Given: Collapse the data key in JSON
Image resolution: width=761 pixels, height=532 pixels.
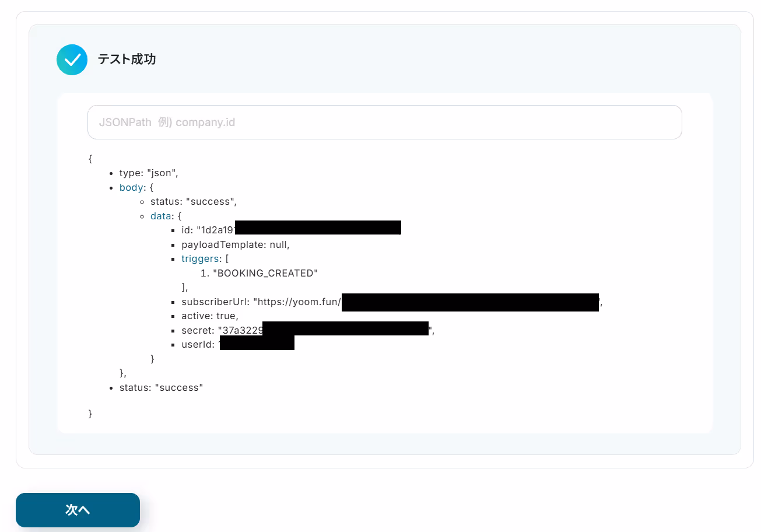Looking at the screenshot, I should (161, 216).
